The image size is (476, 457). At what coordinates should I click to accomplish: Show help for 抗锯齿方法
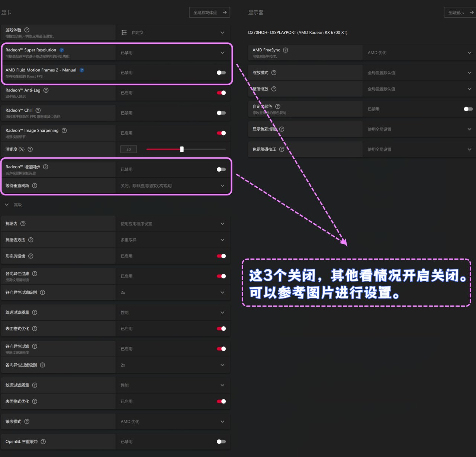[31, 240]
